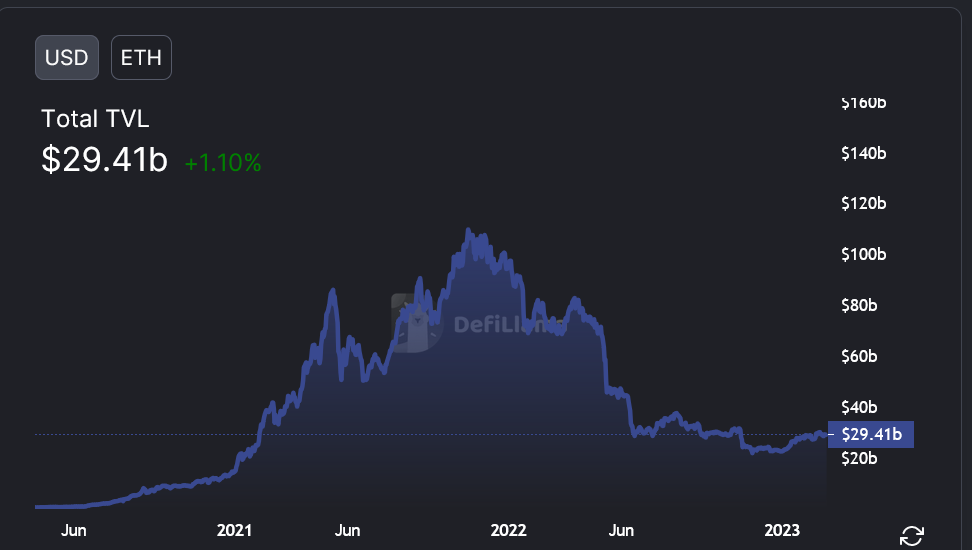Image resolution: width=972 pixels, height=550 pixels.
Task: Select the $29.41b current value label on axis
Action: pyautogui.click(x=871, y=434)
